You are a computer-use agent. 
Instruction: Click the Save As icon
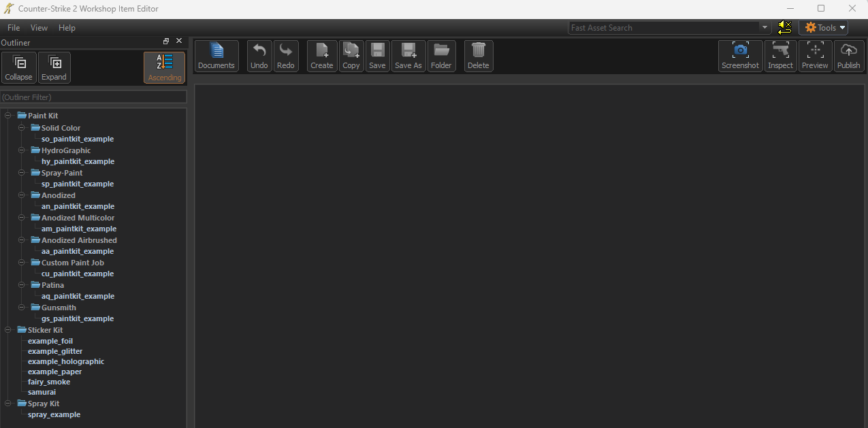pyautogui.click(x=408, y=50)
